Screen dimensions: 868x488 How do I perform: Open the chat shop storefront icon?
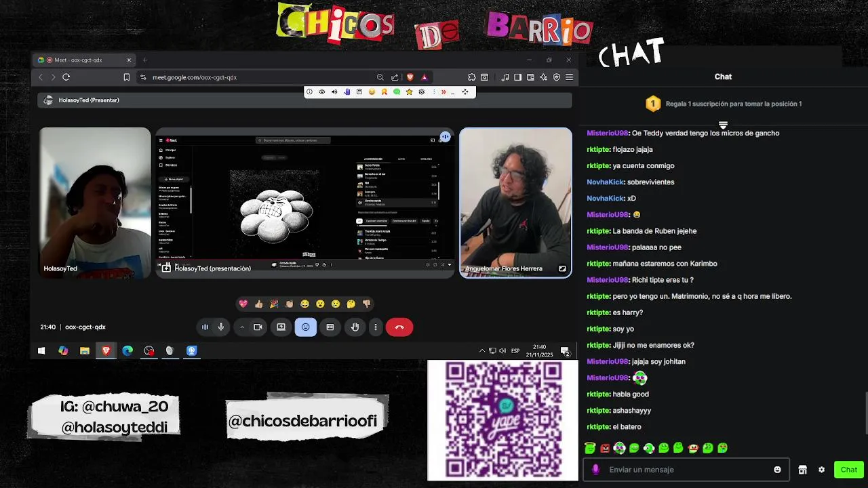point(802,470)
